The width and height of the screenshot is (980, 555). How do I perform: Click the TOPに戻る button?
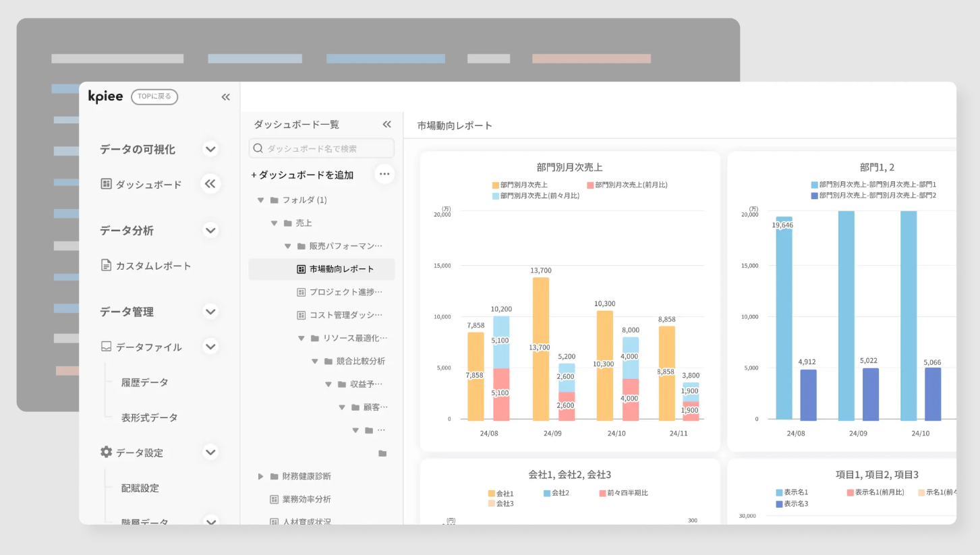pos(154,96)
